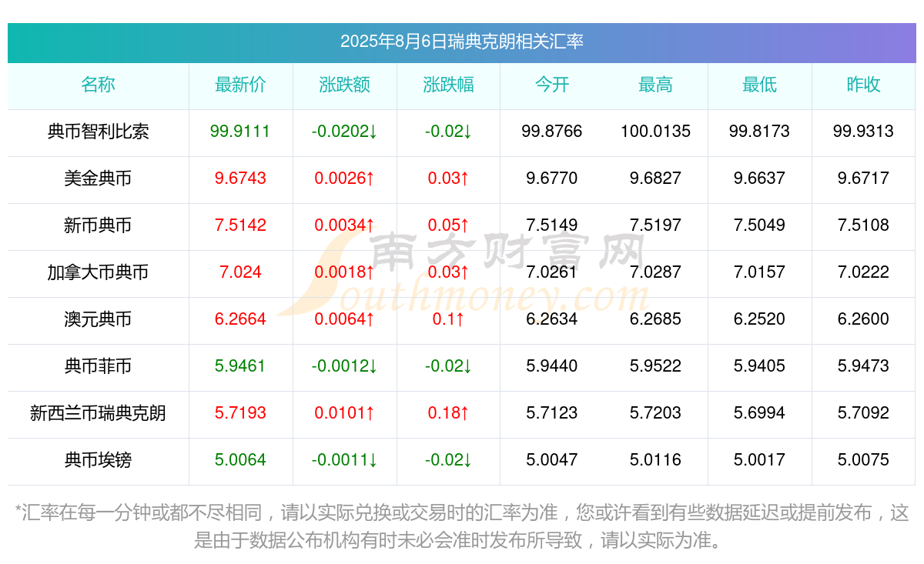924x564 pixels.
Task: Click change amount -0.0202↓
Action: point(344,132)
